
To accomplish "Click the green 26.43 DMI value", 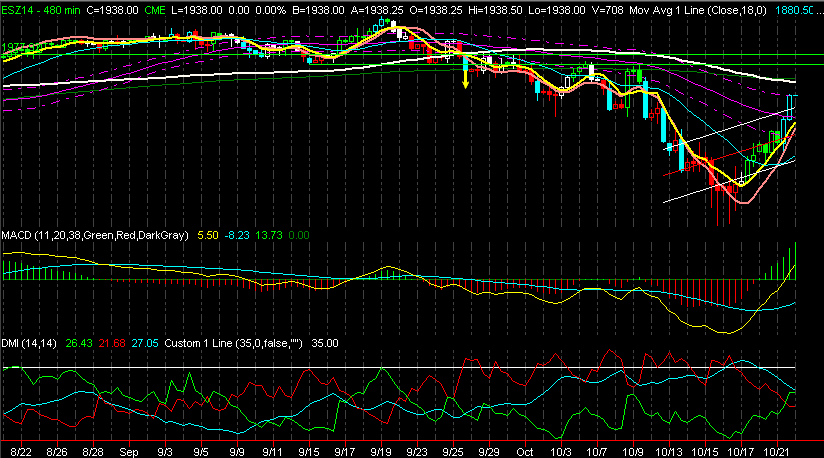I will click(x=79, y=344).
